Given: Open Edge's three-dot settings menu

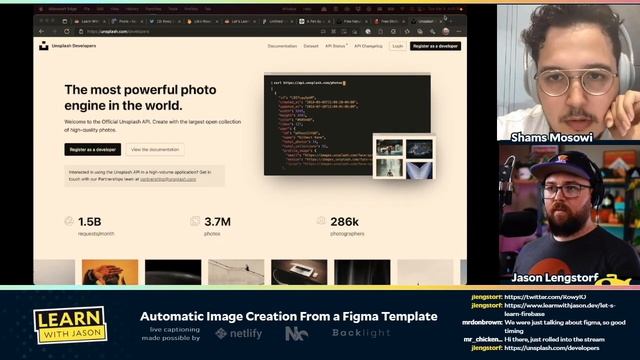Looking at the screenshot, I should (x=459, y=31).
